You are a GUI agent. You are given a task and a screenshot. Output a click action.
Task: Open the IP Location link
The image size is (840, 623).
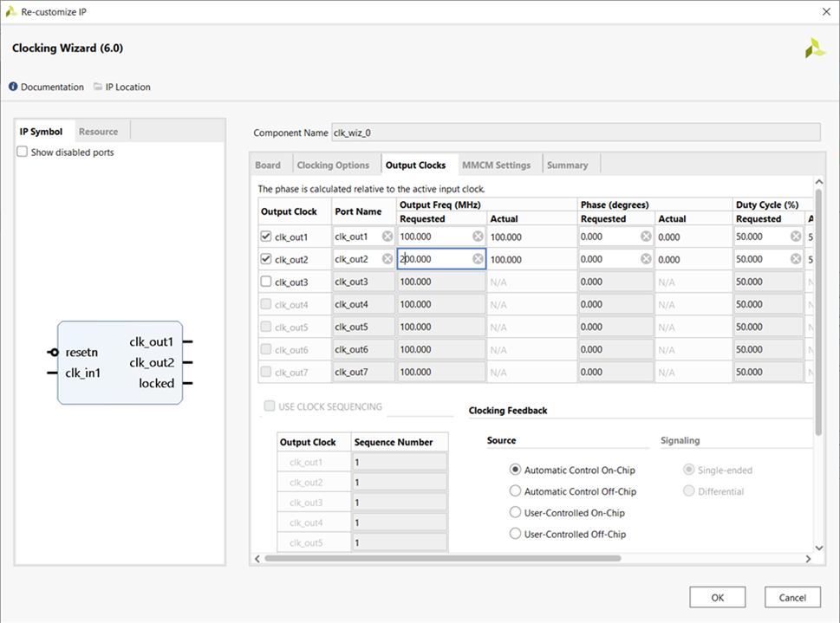tap(127, 87)
